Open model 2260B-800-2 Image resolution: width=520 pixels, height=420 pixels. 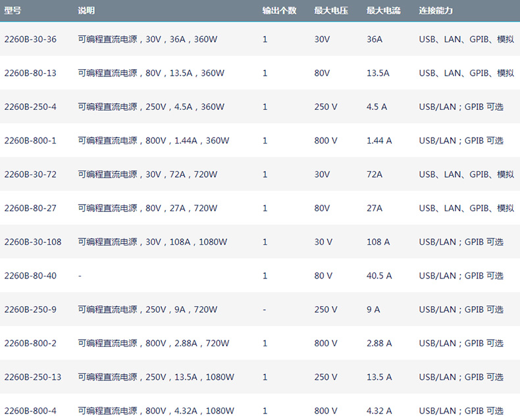coord(30,343)
